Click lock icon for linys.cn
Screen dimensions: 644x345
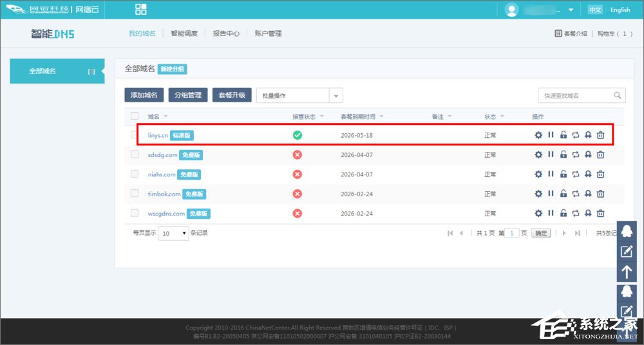[563, 135]
